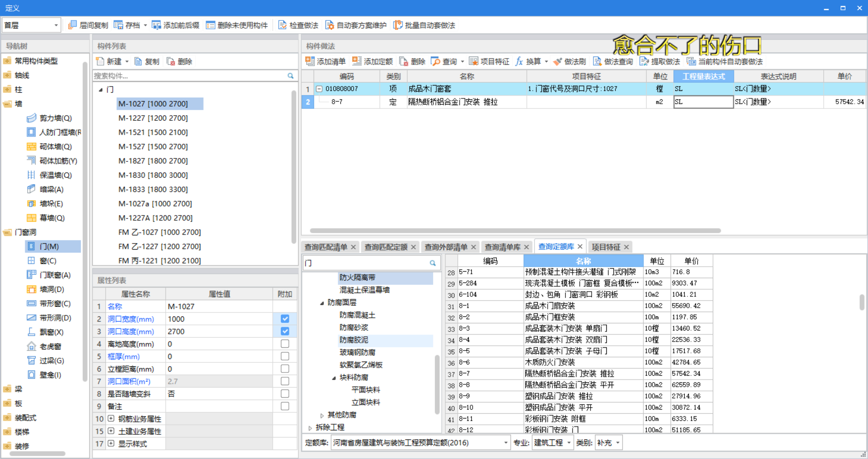Click 项目特征 toolbar icon
The width and height of the screenshot is (868, 459).
pos(473,61)
